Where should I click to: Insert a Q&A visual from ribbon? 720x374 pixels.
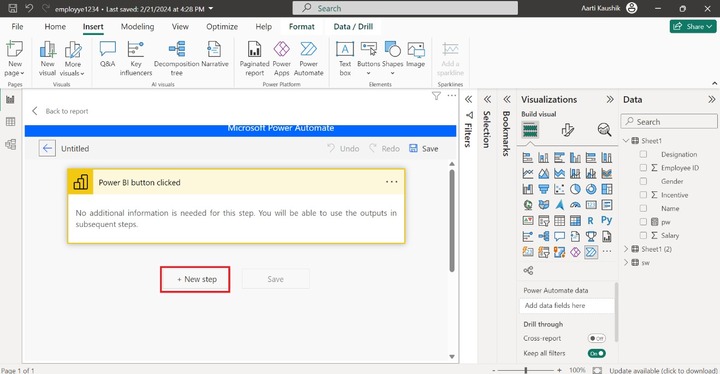coord(107,55)
